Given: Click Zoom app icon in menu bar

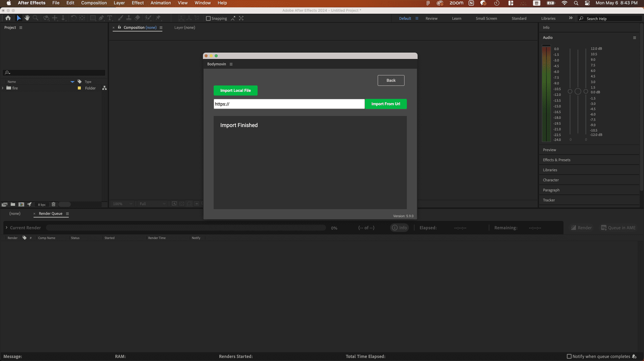Looking at the screenshot, I should tap(456, 3).
